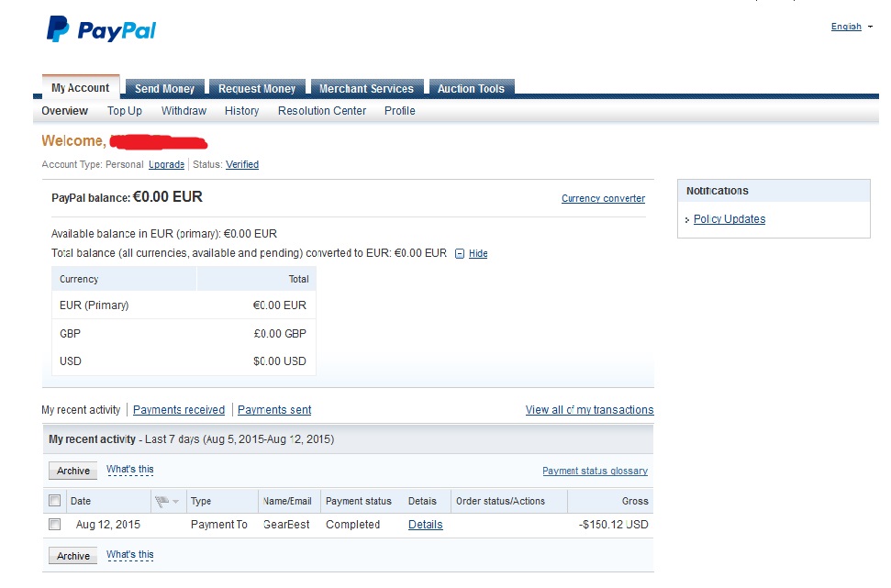Screen dimensions: 891x588
Task: Click the PayPal logo
Action: [x=101, y=29]
